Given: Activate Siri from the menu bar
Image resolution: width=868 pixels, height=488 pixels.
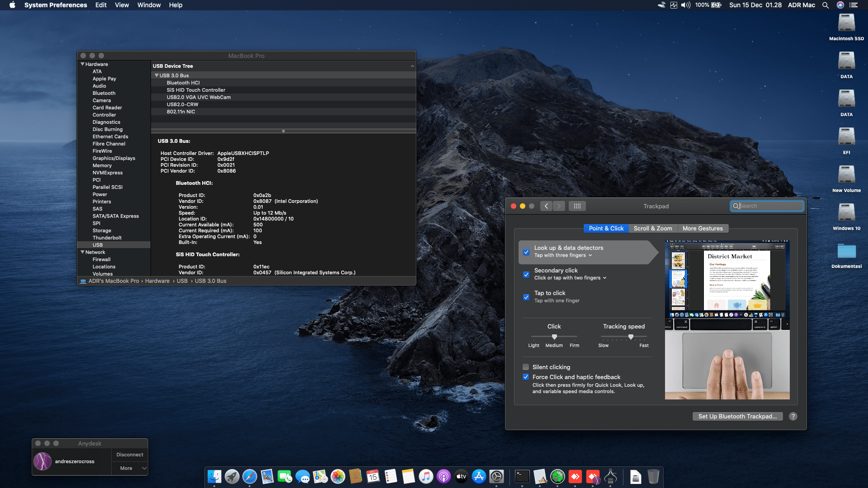Looking at the screenshot, I should pyautogui.click(x=840, y=5).
